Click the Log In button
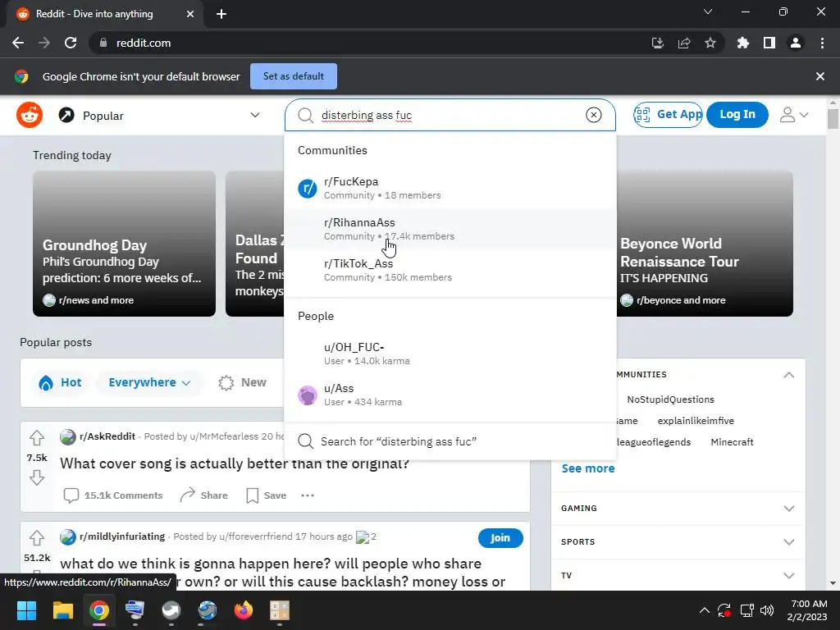The width and height of the screenshot is (840, 630). [x=737, y=115]
